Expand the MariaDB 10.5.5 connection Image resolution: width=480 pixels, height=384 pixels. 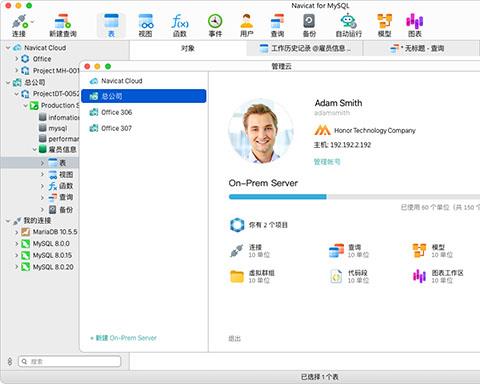click(16, 232)
